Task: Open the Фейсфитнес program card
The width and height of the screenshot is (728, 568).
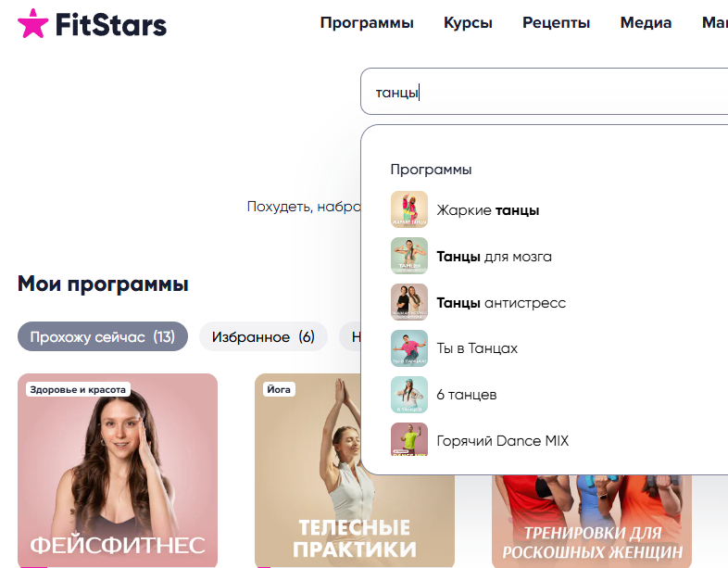Action: pos(118,471)
